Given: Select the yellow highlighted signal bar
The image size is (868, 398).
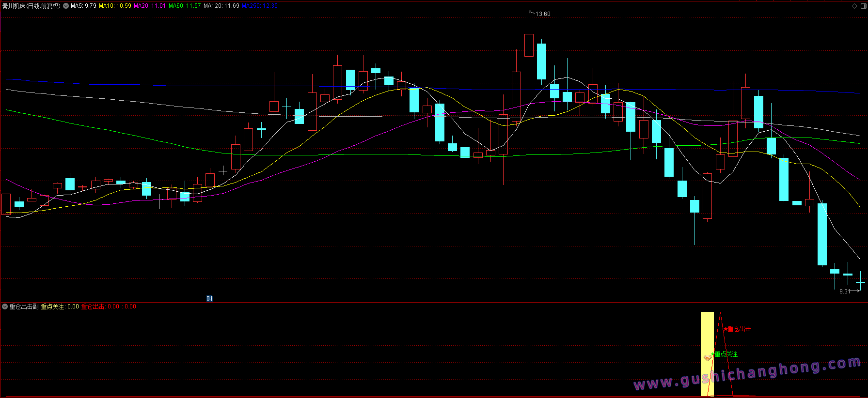Looking at the screenshot, I should click(x=707, y=354).
